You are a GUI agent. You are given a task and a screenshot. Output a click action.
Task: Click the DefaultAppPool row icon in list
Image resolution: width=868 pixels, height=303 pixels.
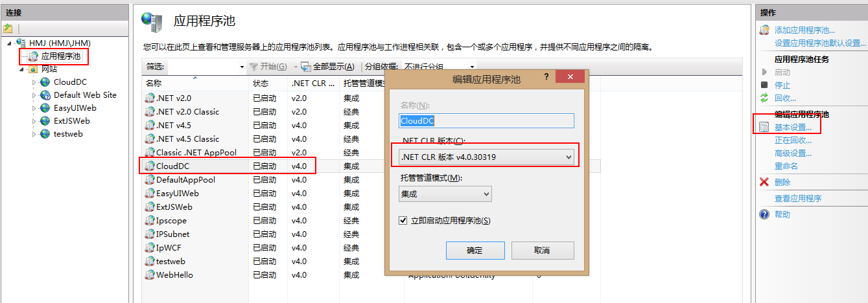150,180
